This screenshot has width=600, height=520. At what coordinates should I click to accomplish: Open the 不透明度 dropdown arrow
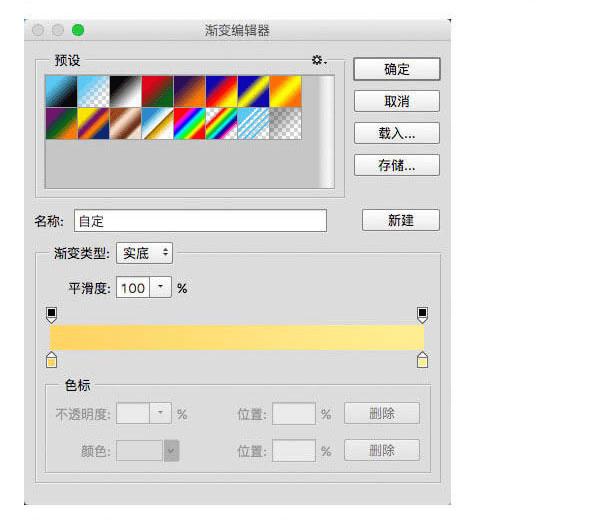(x=160, y=413)
